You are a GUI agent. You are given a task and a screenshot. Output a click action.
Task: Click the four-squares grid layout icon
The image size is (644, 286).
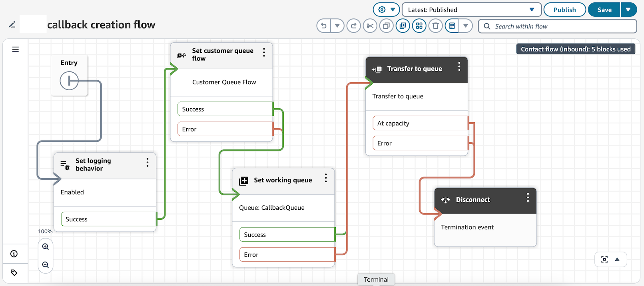coord(419,26)
